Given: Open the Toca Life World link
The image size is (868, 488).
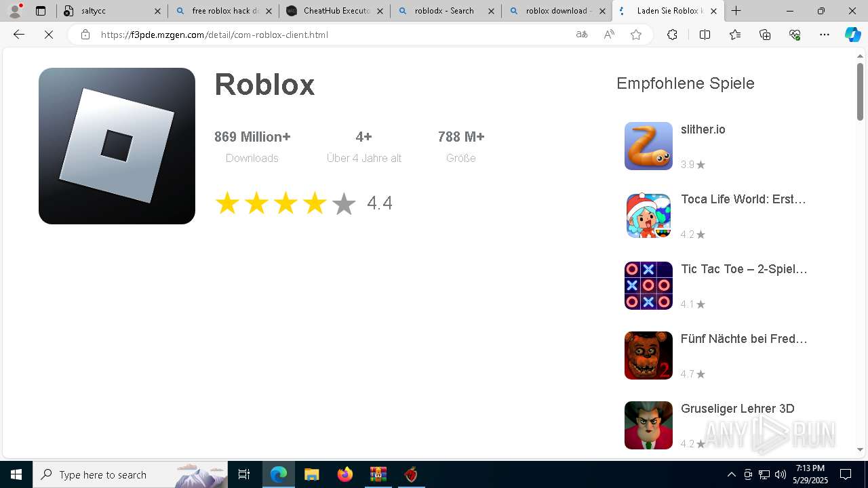Looking at the screenshot, I should (743, 199).
